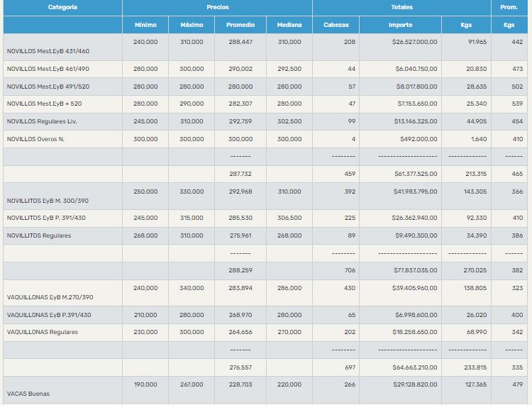Click the Promedio column header
Screen dimensions: 532x405
click(x=240, y=25)
